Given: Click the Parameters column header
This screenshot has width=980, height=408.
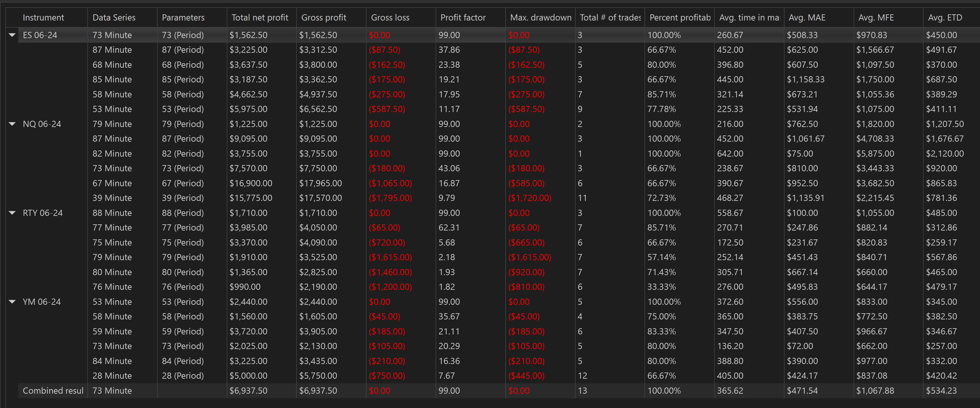Looking at the screenshot, I should tap(183, 18).
